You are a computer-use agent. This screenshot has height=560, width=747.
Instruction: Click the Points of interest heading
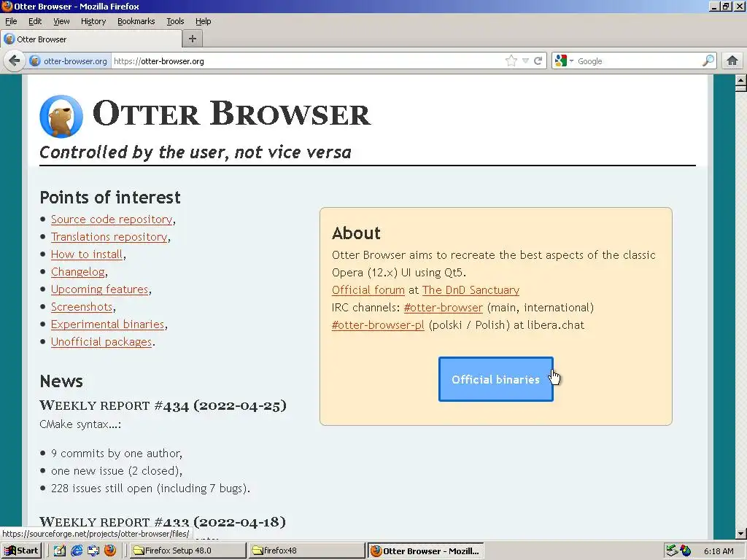coord(110,197)
